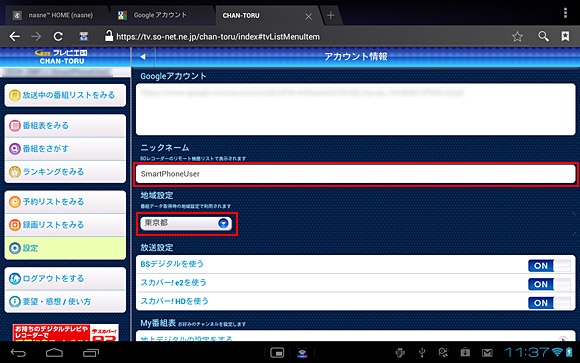Click the CHAN-TORU logo
This screenshot has width=580, height=363.
(62, 57)
